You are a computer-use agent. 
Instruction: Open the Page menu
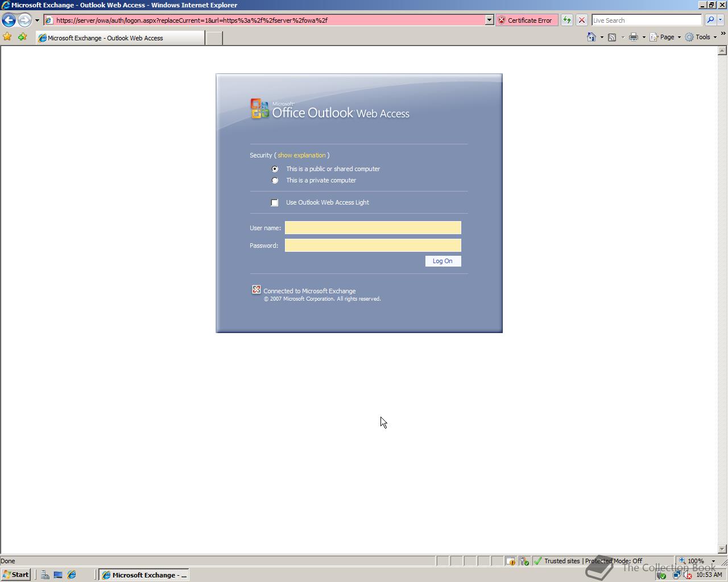(665, 37)
